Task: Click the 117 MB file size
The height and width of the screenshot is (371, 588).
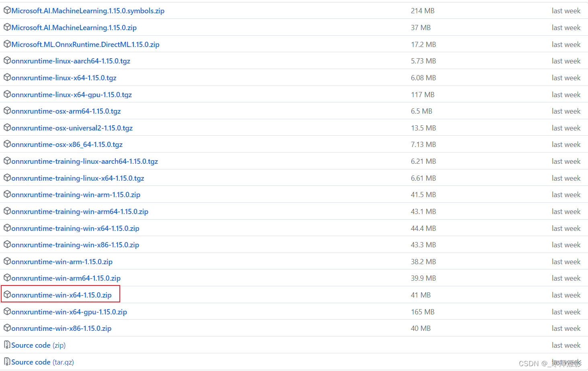Action: [422, 95]
